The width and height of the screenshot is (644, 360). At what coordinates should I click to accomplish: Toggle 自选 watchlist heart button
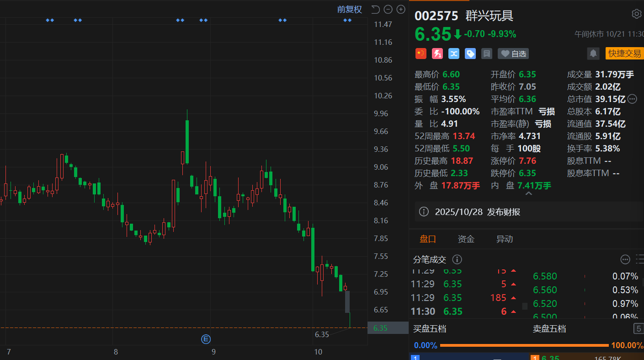tap(513, 54)
